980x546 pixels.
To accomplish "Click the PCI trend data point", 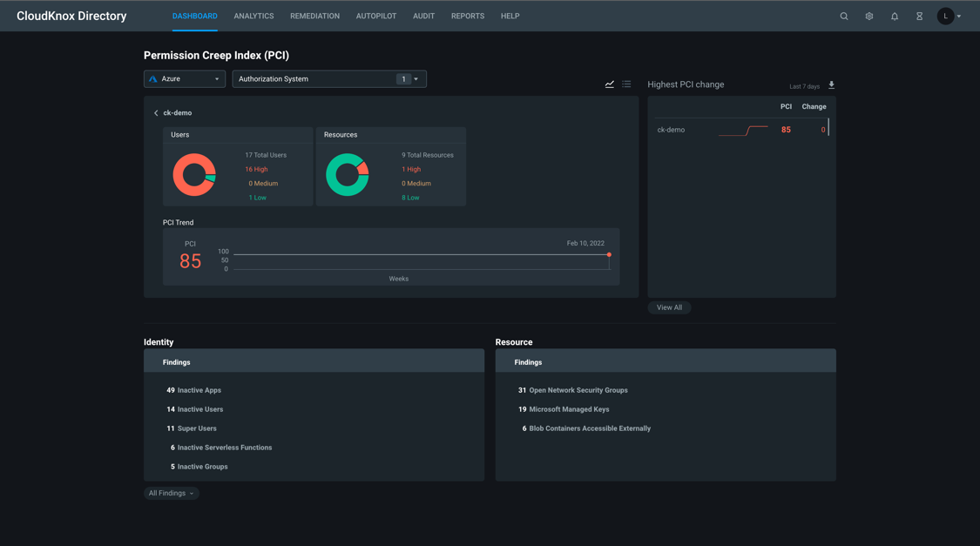I will [x=609, y=255].
